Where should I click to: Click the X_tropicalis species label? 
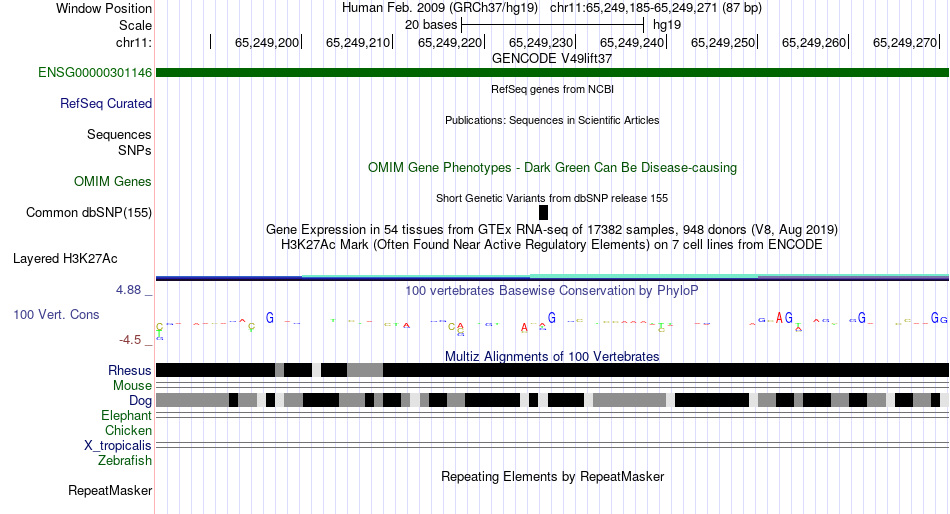(x=118, y=446)
